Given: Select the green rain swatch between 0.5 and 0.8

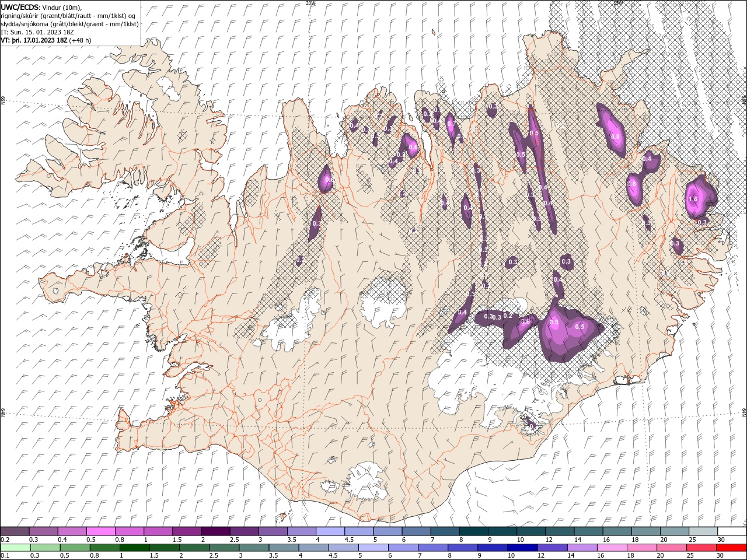Looking at the screenshot, I should coord(75,547).
